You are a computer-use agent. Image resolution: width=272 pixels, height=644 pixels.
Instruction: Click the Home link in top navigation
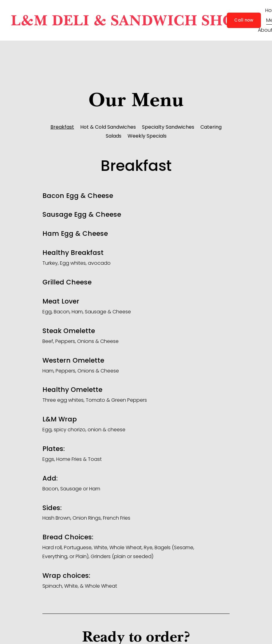[268, 10]
